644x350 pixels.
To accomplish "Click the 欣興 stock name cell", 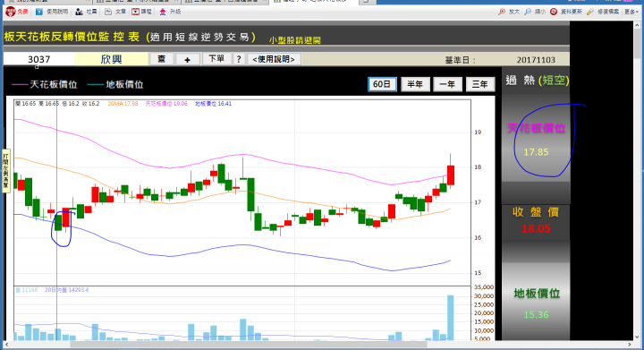I will (x=111, y=59).
